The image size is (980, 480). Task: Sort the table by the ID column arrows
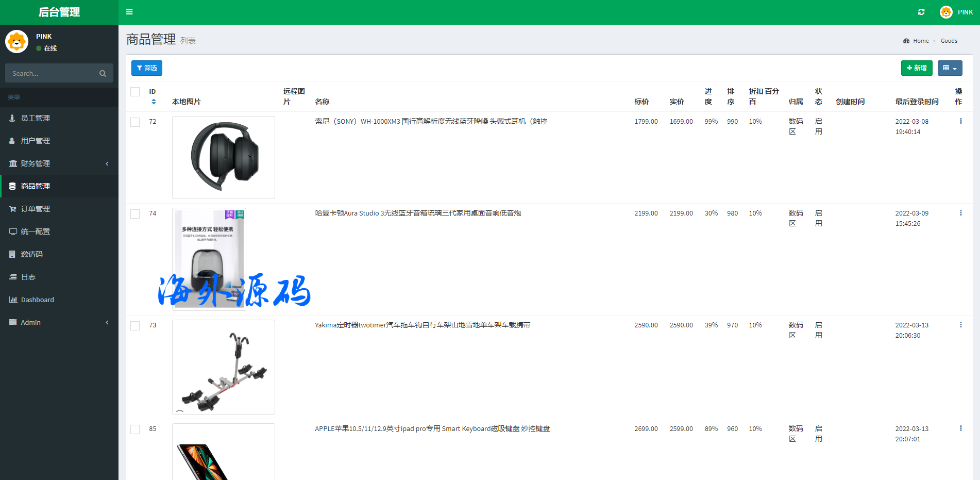[154, 102]
